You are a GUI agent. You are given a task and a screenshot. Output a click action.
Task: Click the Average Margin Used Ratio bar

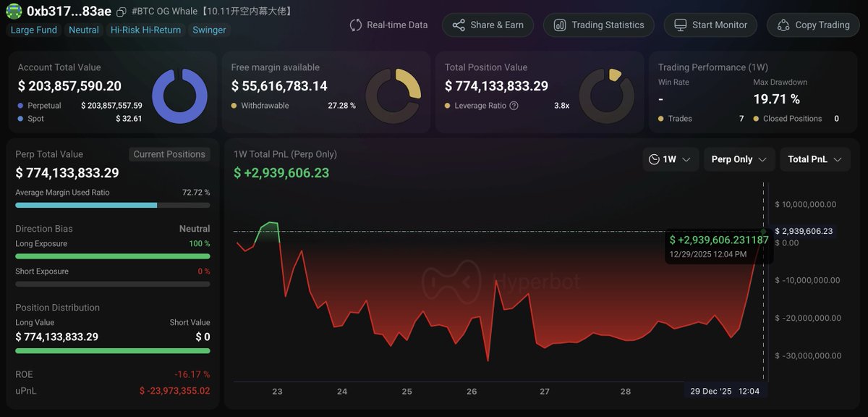coord(113,205)
